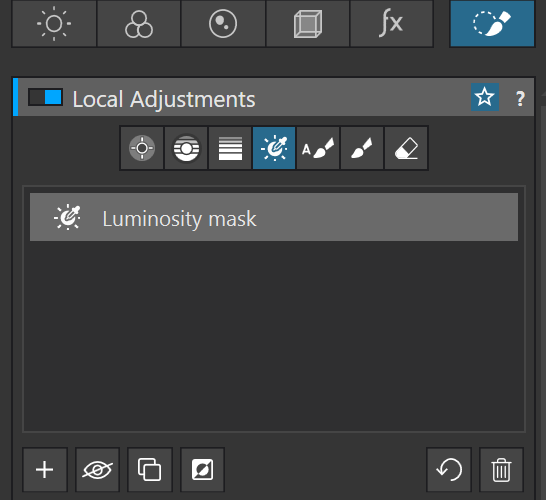This screenshot has width=546, height=500.
Task: Open the Light tab with the sun icon
Action: 54,23
